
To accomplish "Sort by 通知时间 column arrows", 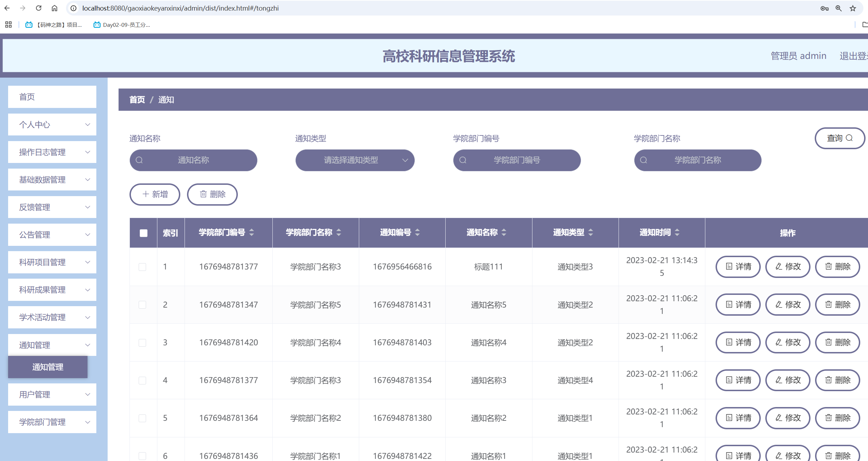I will (677, 232).
